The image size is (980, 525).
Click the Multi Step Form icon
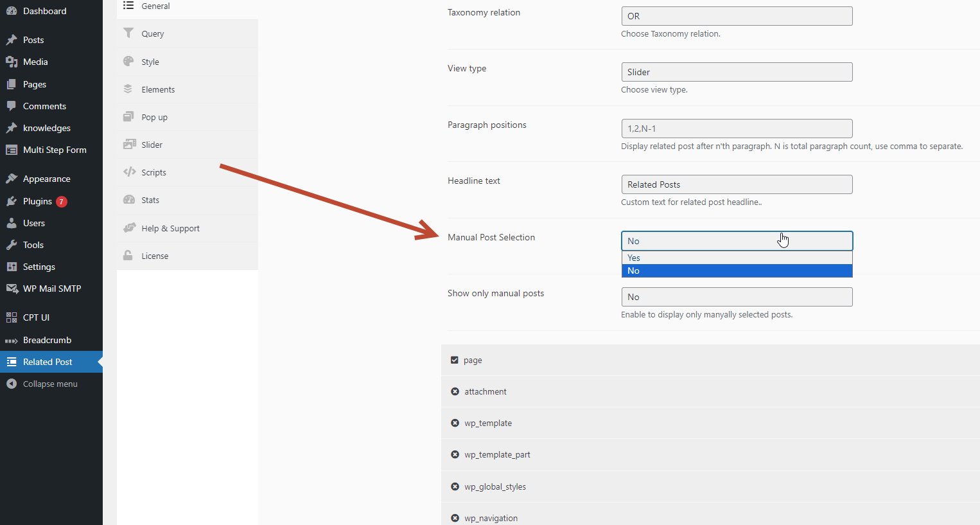coord(12,150)
